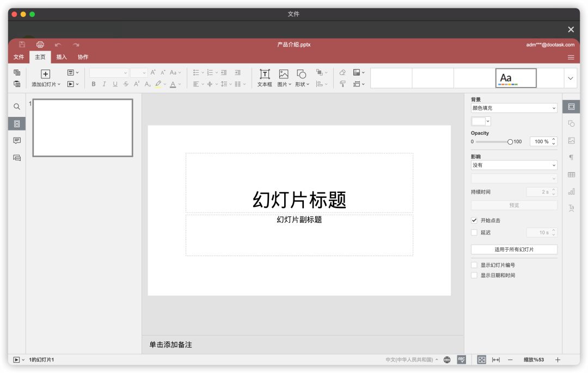Viewport: 588px width, 373px height.
Task: Zoom out with minus button
Action: [x=510, y=359]
